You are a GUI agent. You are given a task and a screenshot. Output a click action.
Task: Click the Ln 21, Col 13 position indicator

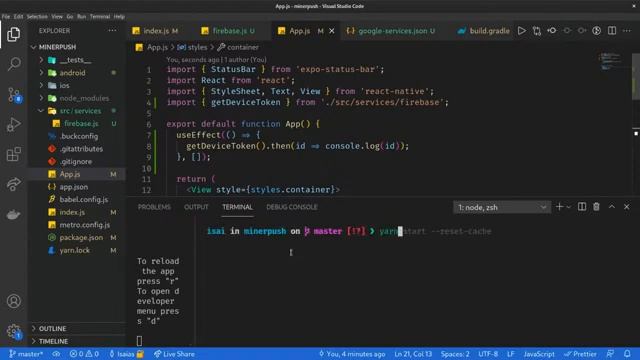pos(413,354)
